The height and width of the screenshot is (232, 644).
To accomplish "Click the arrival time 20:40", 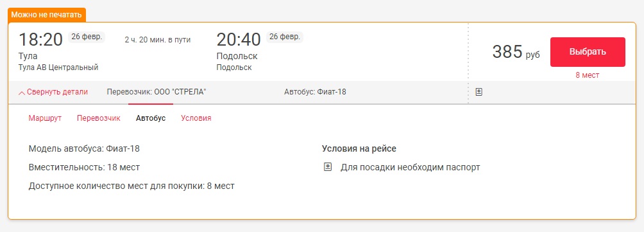I will [239, 39].
